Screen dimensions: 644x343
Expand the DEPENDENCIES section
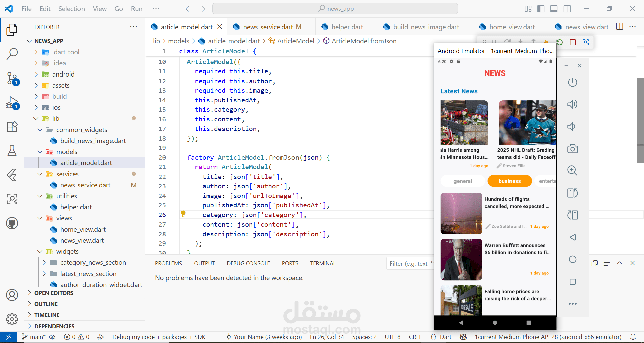(85, 326)
